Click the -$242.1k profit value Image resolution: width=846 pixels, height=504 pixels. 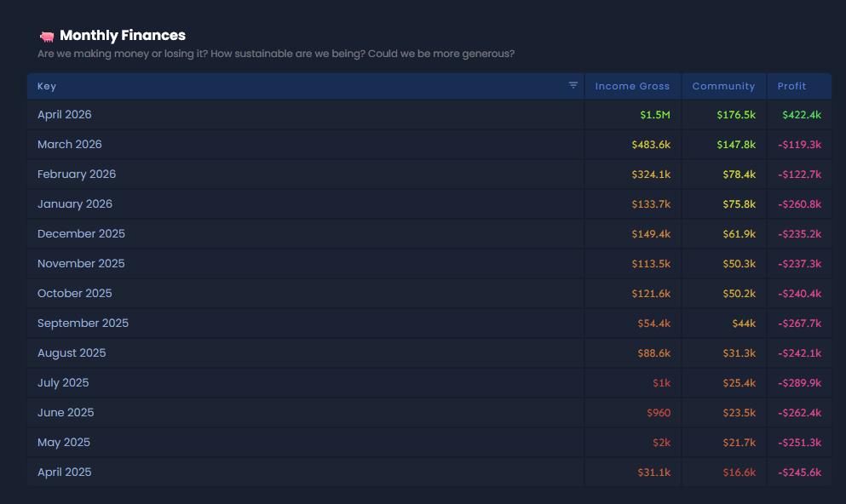click(800, 353)
